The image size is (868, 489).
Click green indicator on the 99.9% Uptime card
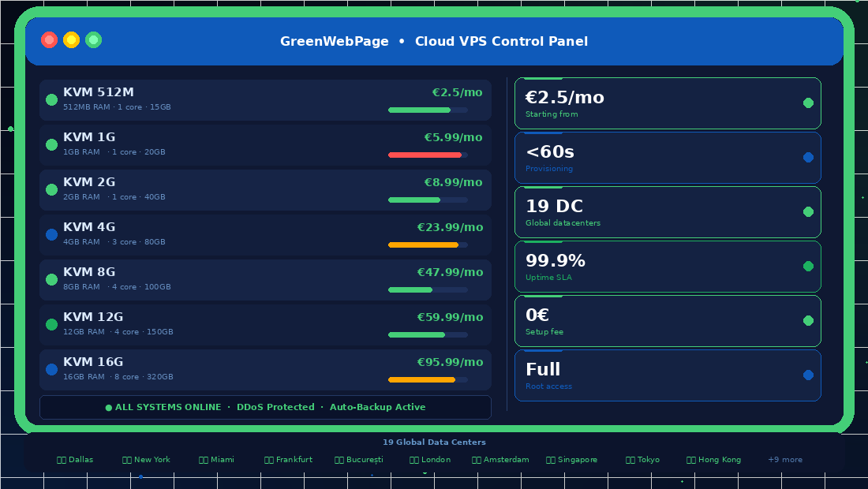pos(806,267)
